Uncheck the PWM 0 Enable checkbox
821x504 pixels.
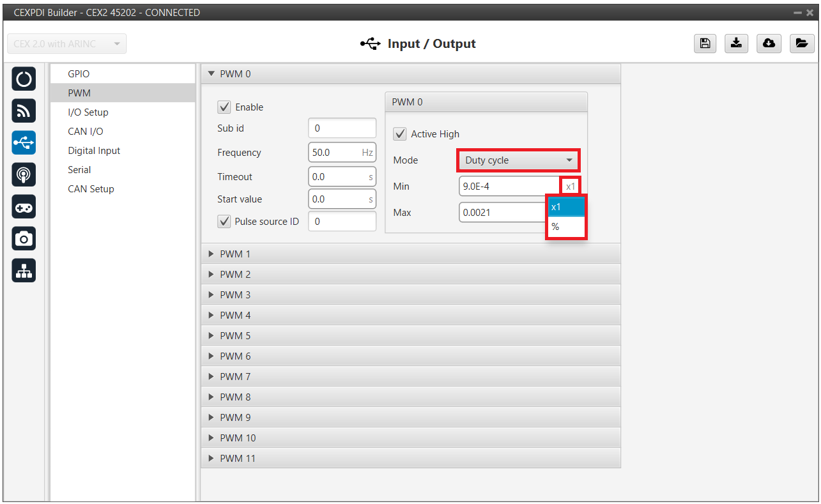coord(224,107)
